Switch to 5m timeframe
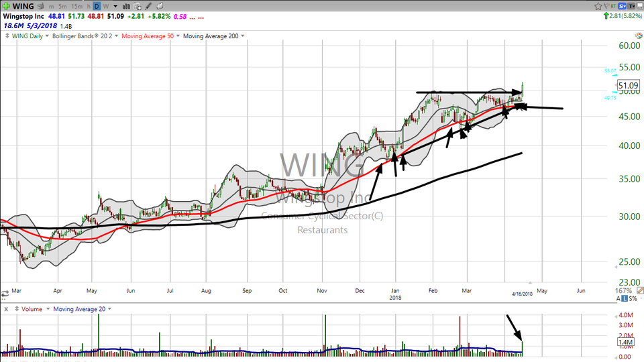Viewport: 644px width, 362px height. [62, 7]
